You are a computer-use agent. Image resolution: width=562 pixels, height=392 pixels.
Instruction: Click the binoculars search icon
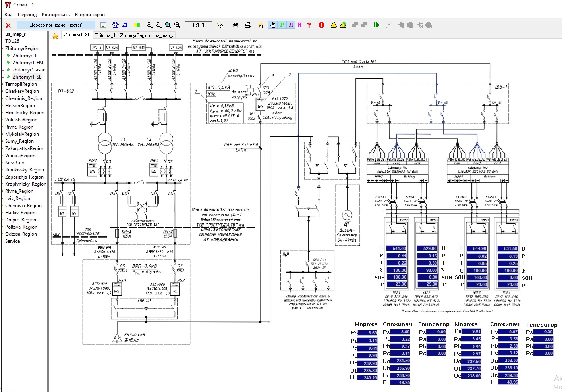tap(236, 25)
